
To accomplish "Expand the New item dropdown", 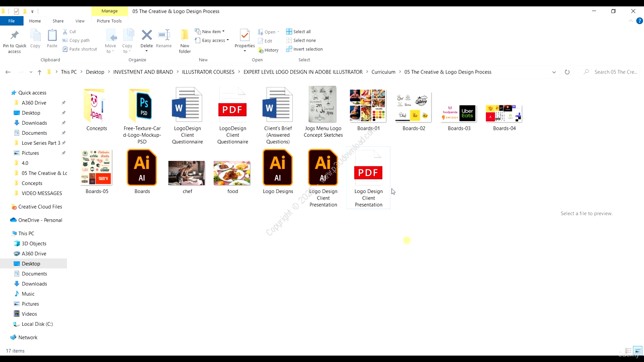I will point(210,32).
